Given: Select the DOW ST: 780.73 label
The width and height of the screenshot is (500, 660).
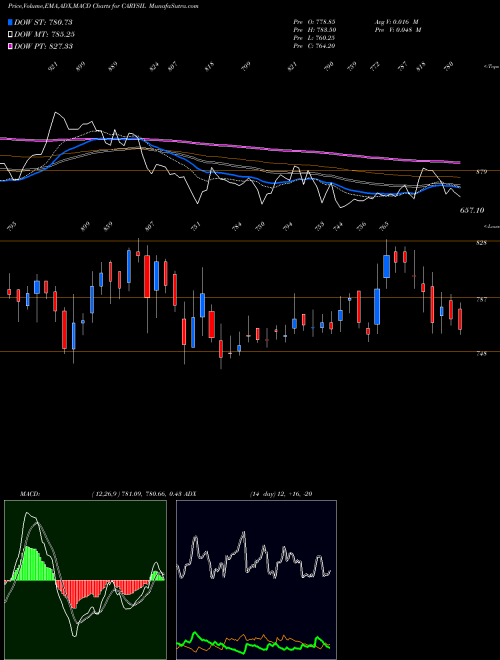Looking at the screenshot, I should click(x=43, y=22).
